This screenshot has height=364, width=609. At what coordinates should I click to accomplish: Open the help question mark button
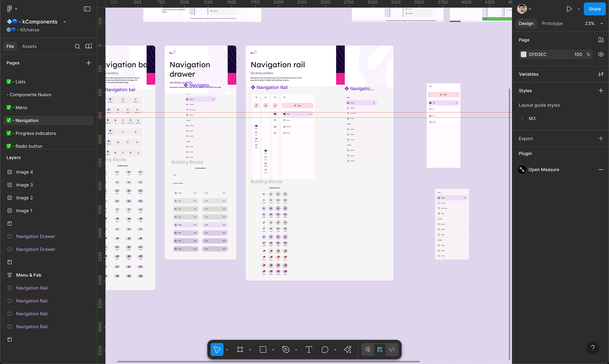tap(592, 348)
